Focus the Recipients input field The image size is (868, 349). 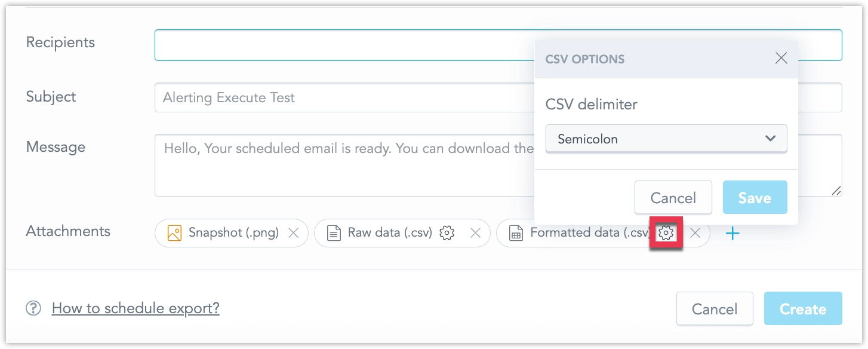point(340,45)
